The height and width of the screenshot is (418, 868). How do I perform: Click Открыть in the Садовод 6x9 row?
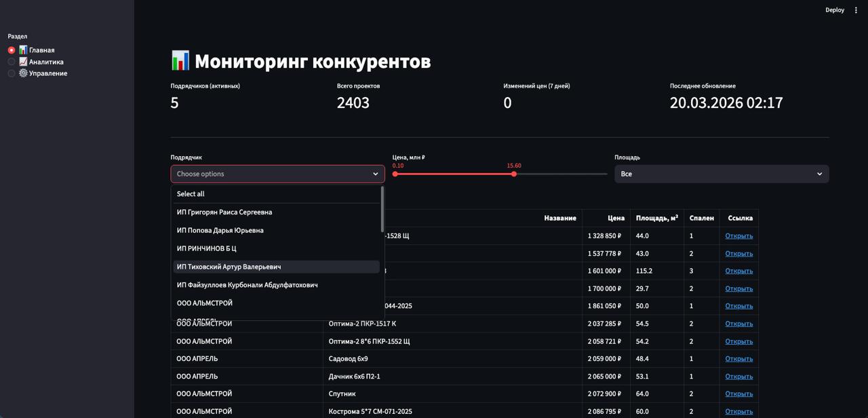[x=738, y=358]
